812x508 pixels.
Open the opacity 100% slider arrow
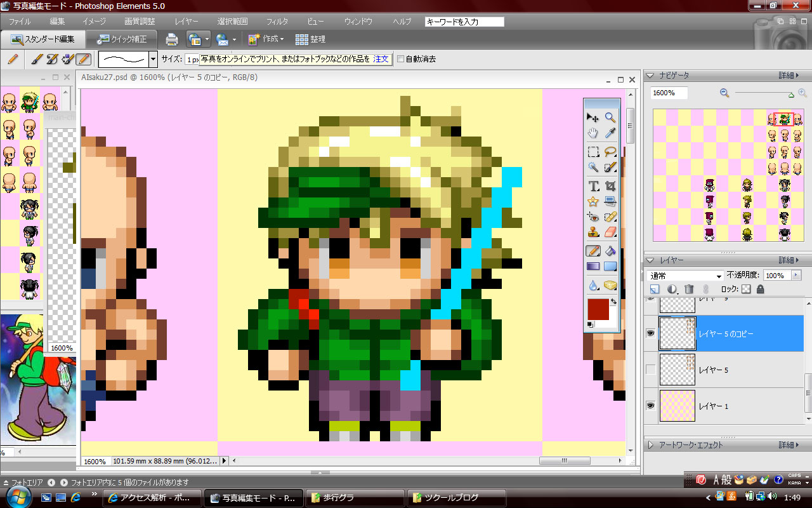click(x=796, y=276)
